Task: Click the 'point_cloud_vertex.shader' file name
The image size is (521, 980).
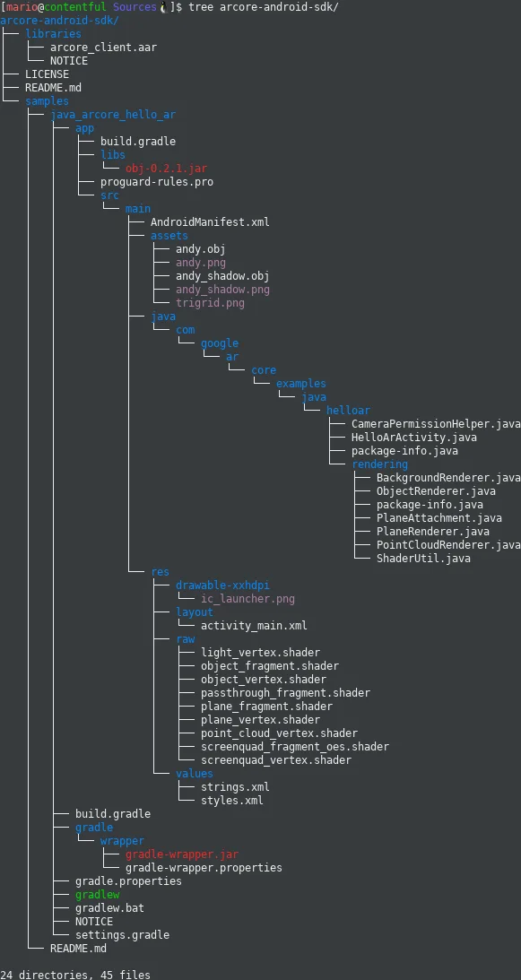Action: [x=279, y=734]
